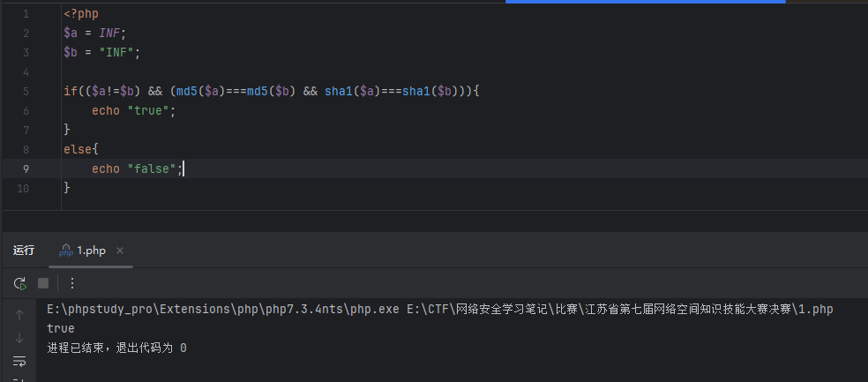Click line number 5 in the gutter
Image resolution: width=868 pixels, height=382 pixels.
coord(25,92)
